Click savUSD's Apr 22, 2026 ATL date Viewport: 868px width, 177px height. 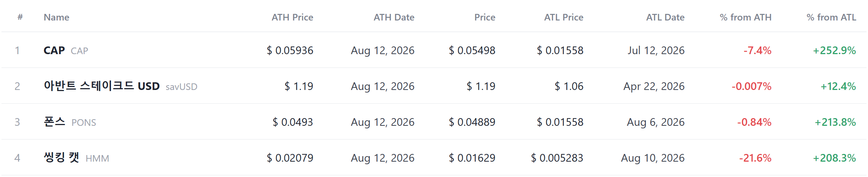tap(654, 86)
